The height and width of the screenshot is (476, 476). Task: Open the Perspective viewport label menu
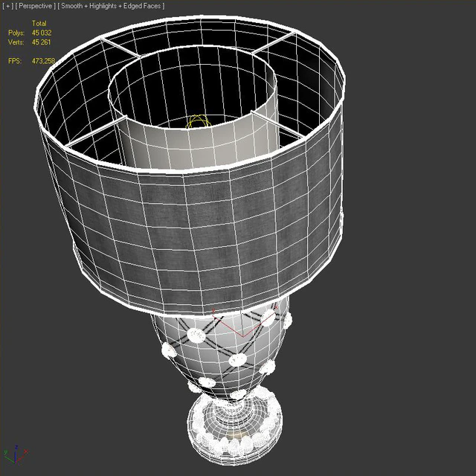pyautogui.click(x=35, y=6)
